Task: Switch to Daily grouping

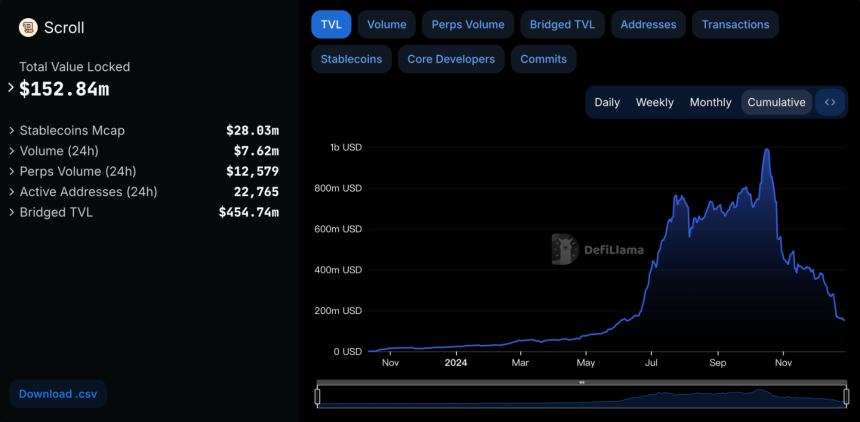Action: (x=607, y=102)
